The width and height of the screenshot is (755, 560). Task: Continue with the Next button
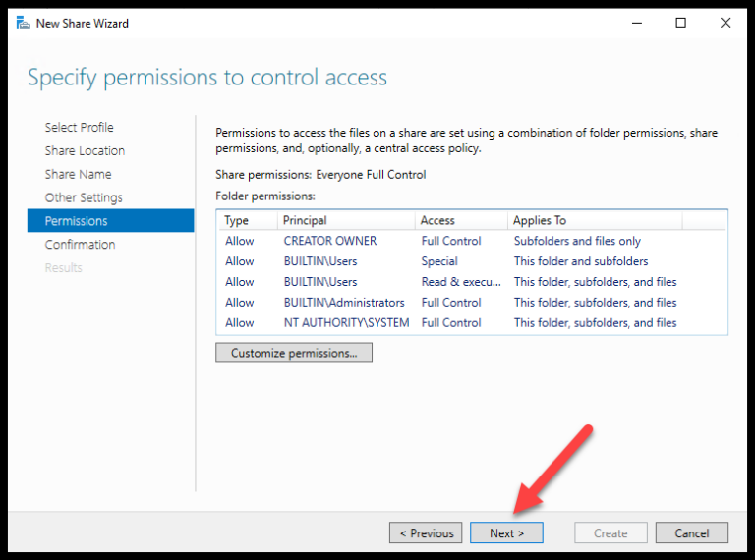[x=506, y=533]
